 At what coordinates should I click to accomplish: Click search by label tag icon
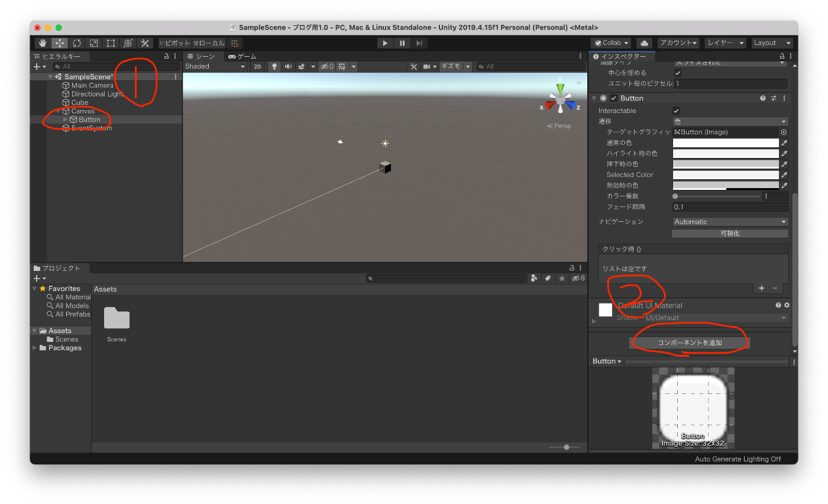548,278
